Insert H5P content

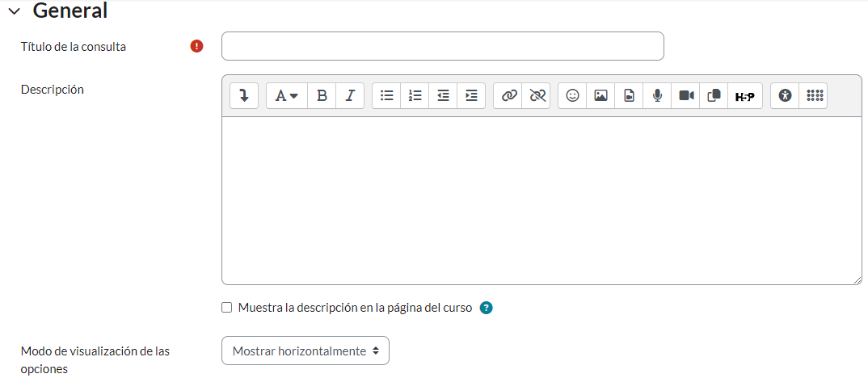(x=744, y=95)
